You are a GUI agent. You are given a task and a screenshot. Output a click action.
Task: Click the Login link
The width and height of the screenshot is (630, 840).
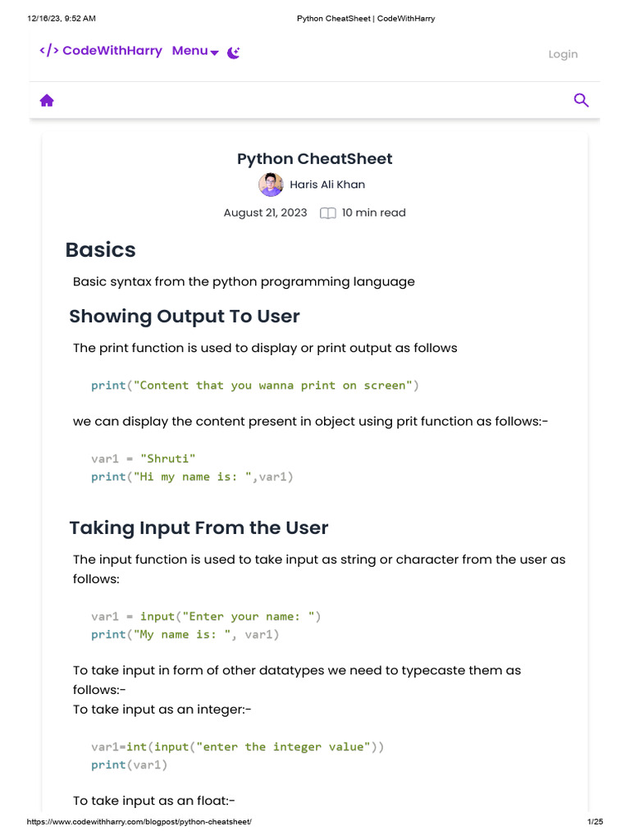tap(563, 54)
